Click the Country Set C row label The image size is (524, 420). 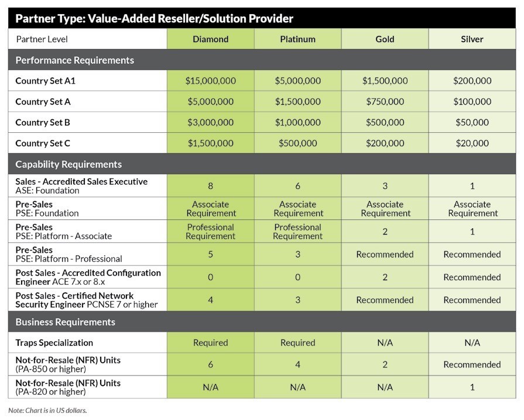pyautogui.click(x=43, y=143)
